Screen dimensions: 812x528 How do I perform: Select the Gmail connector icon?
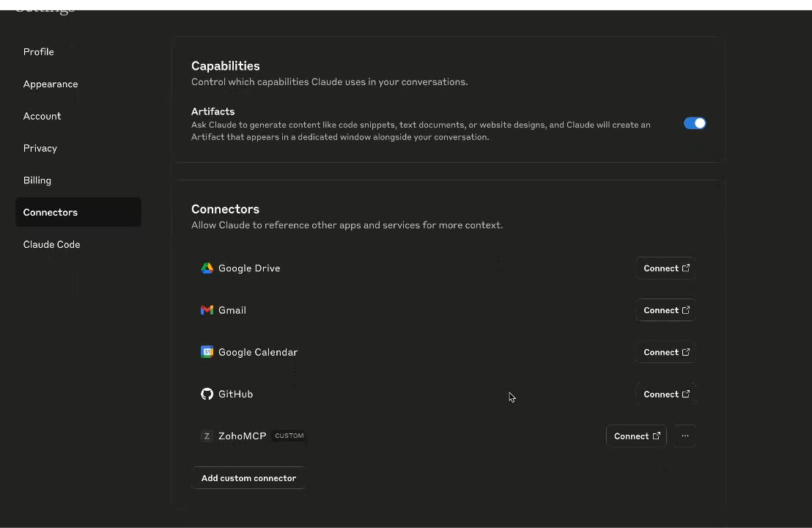pos(207,309)
